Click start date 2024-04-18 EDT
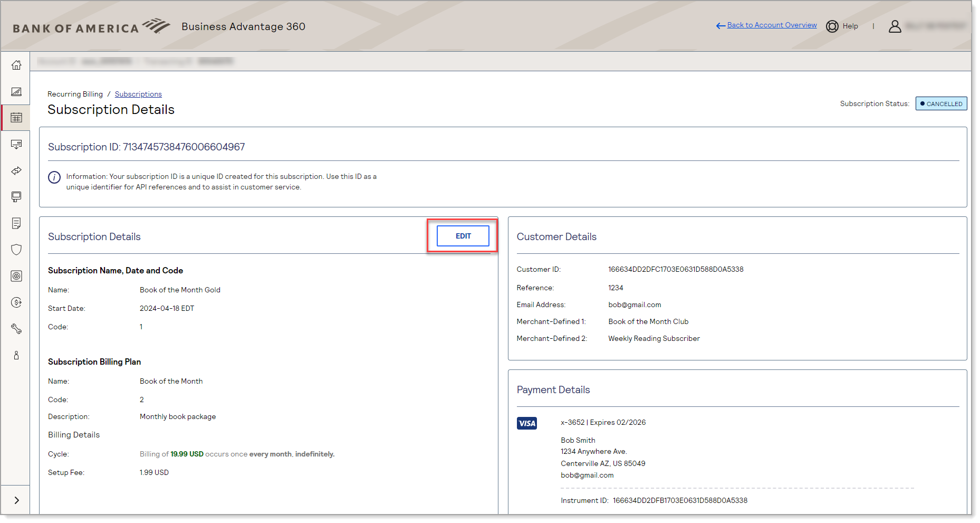 coord(167,309)
